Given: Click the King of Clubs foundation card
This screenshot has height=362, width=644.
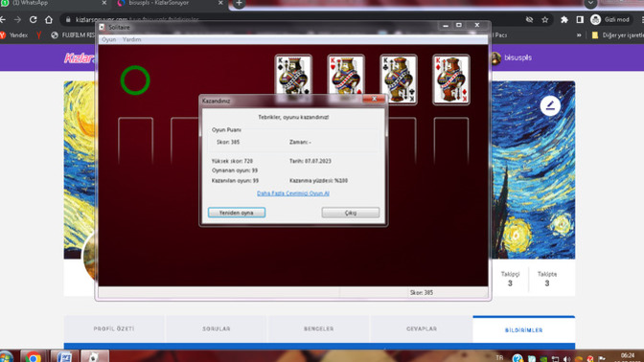Looking at the screenshot, I should tap(399, 79).
